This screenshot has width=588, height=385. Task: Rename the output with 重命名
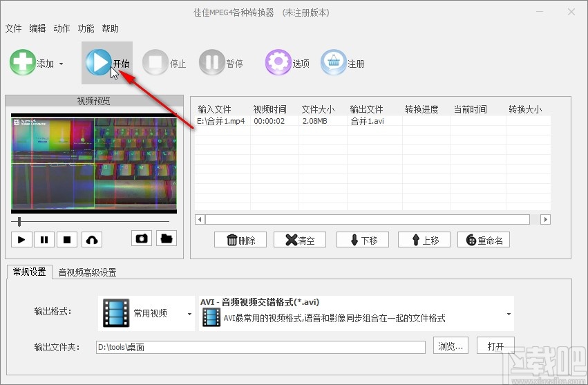point(484,240)
